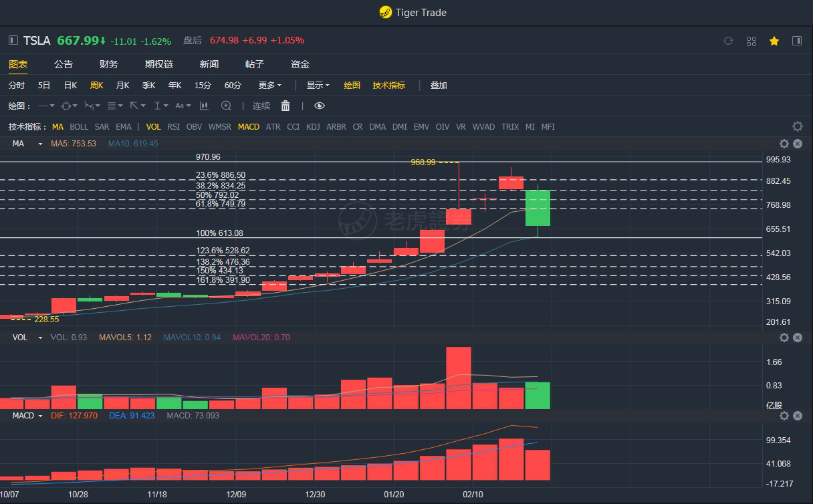Close the MA chart panel
The image size is (813, 504).
[798, 144]
